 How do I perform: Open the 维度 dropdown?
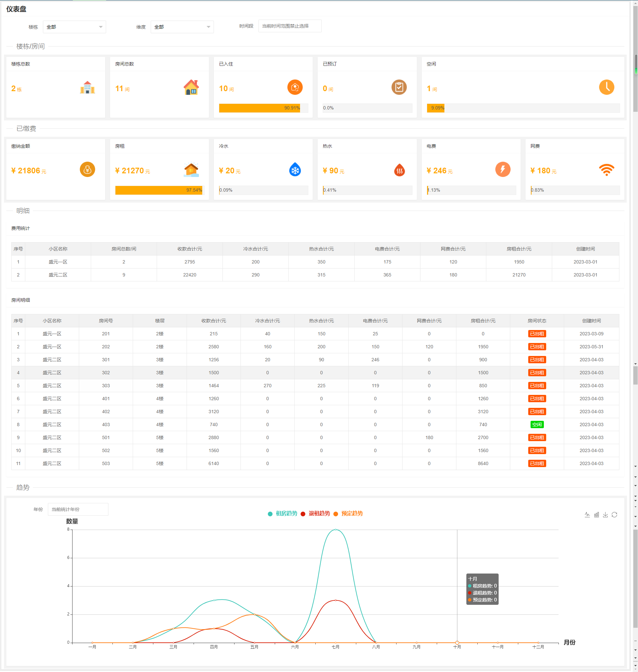tap(182, 27)
